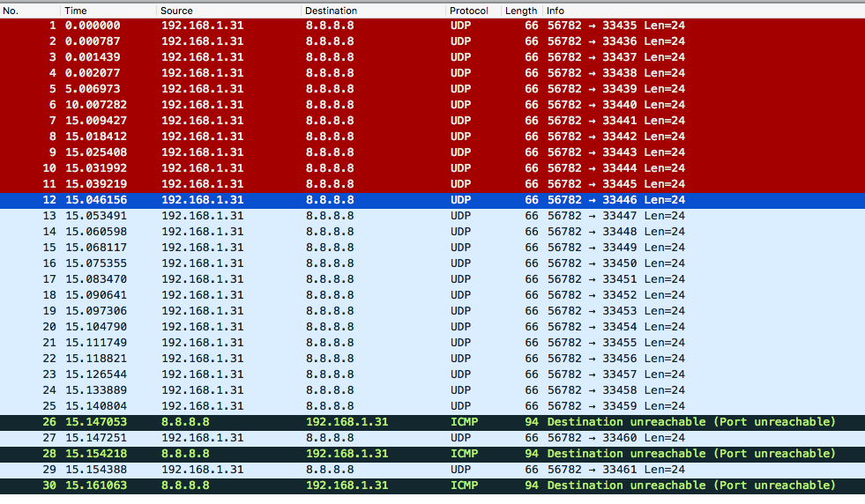Image resolution: width=865 pixels, height=504 pixels.
Task: Select the last ICMP packet, number 30
Action: coord(353,485)
